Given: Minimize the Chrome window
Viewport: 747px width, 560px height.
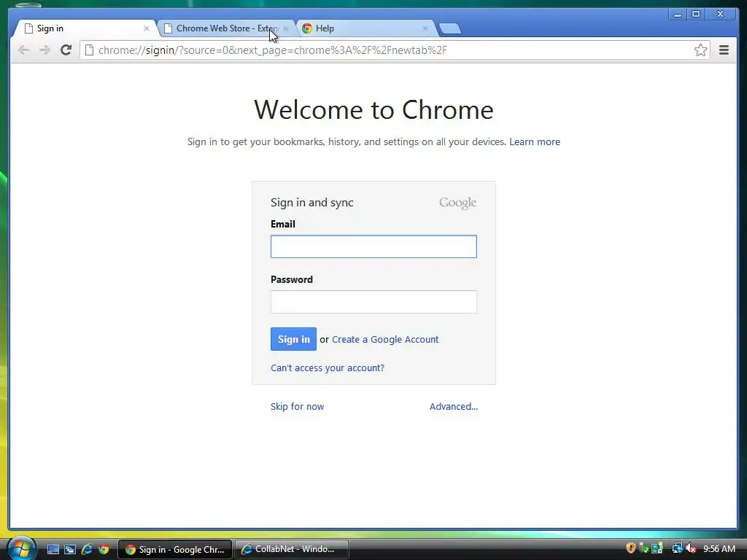Looking at the screenshot, I should 677,15.
